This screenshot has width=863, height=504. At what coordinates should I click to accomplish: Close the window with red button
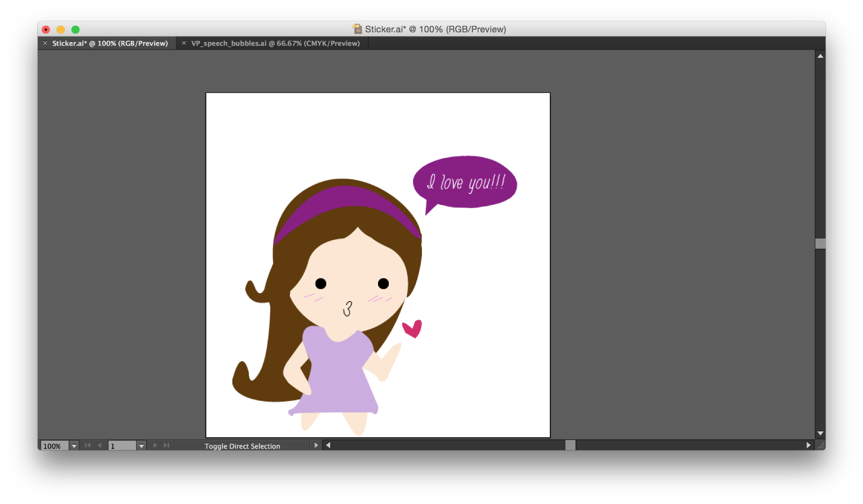(x=46, y=29)
